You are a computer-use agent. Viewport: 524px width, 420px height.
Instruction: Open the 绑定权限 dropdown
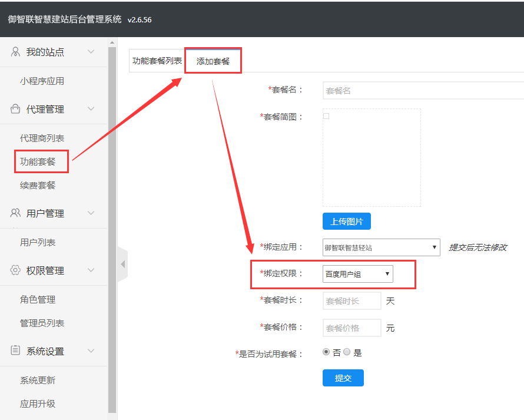[x=357, y=274]
